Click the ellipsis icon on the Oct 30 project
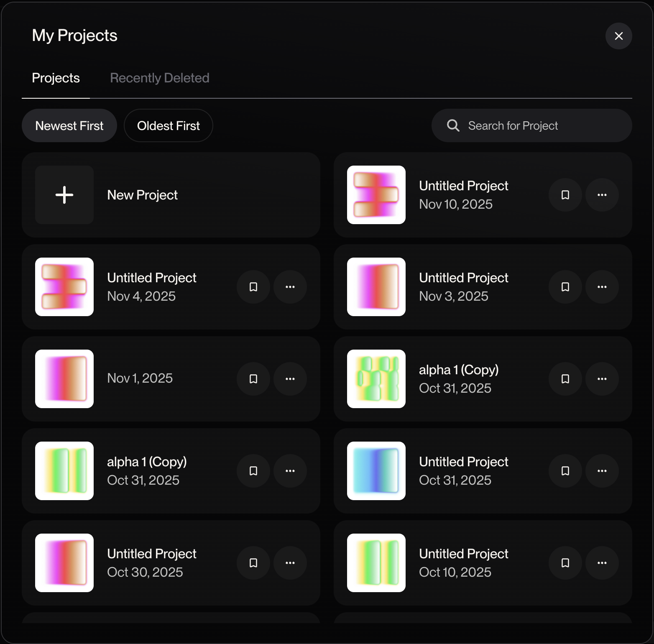 click(290, 563)
